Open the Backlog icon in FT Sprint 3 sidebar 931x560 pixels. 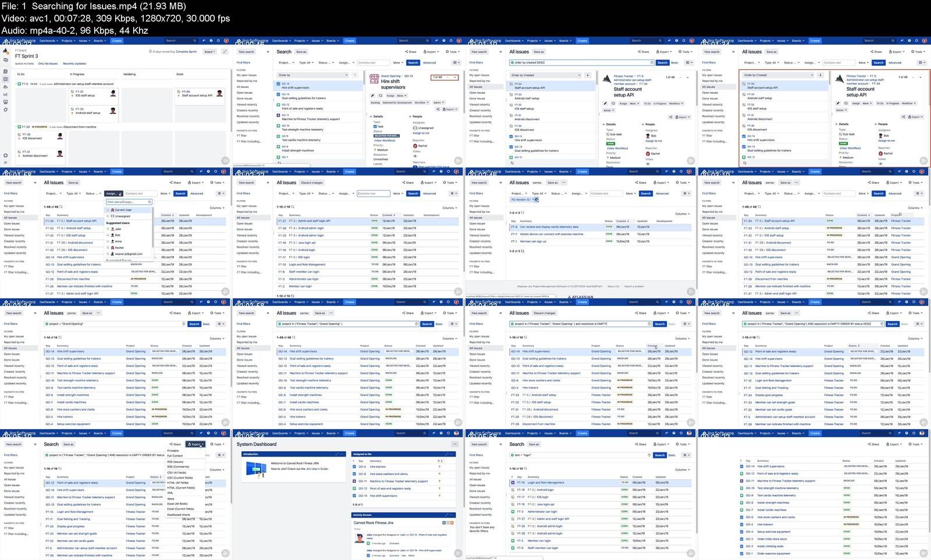click(x=6, y=72)
